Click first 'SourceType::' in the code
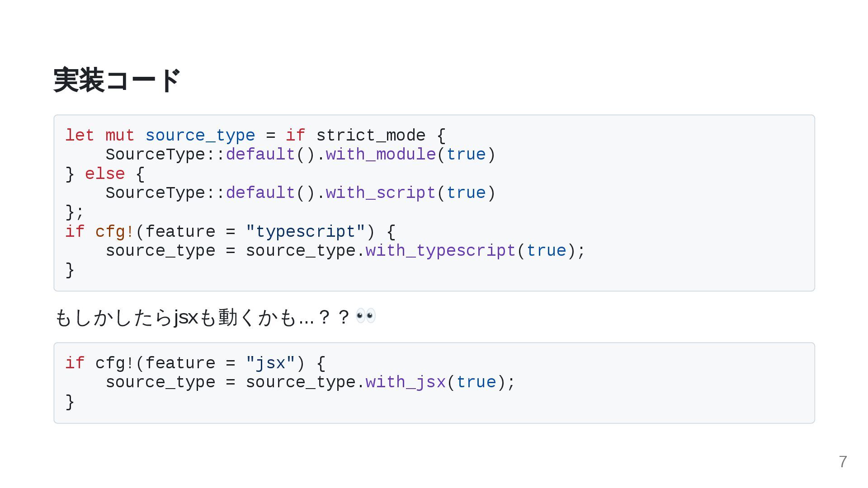The height and width of the screenshot is (488, 868). click(x=165, y=155)
